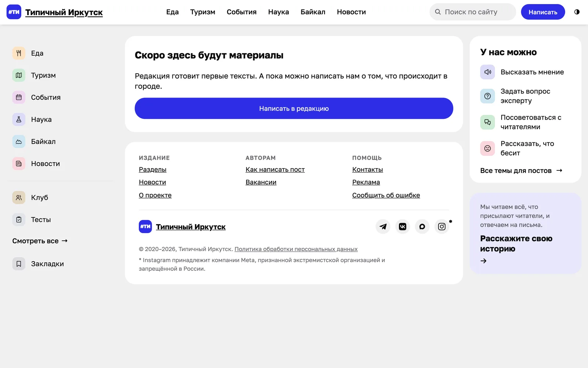Open the Еда sidebar fork-and-knife icon

[19, 53]
